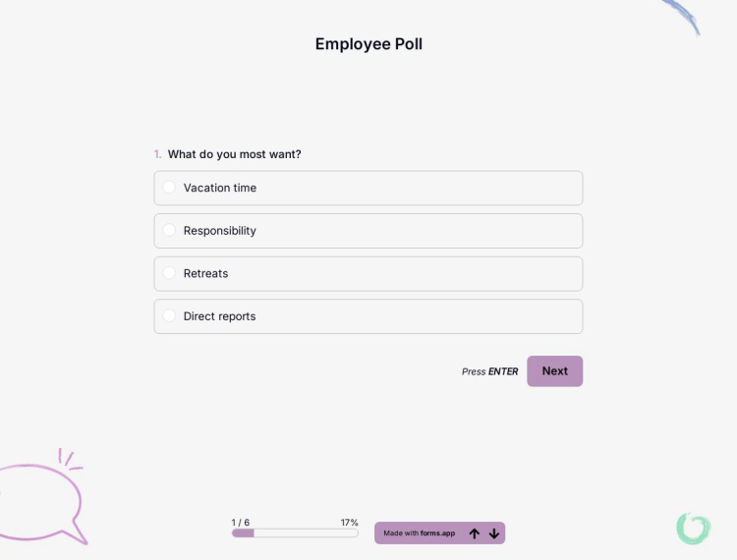Click the Direct reports label text
737x560 pixels.
click(x=219, y=316)
